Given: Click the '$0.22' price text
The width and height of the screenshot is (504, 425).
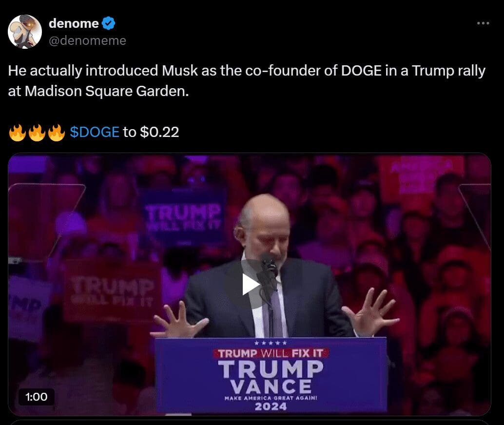Looking at the screenshot, I should click(x=159, y=132).
